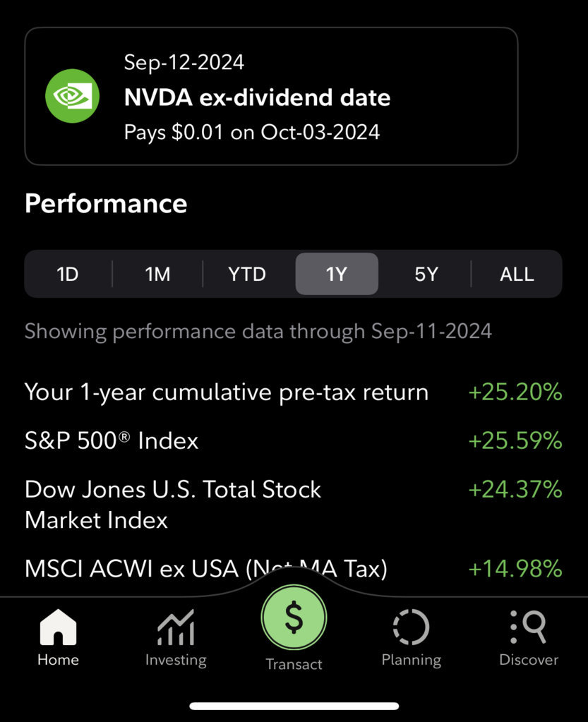
Task: Open NVDA ex-dividend date card
Action: (x=271, y=96)
